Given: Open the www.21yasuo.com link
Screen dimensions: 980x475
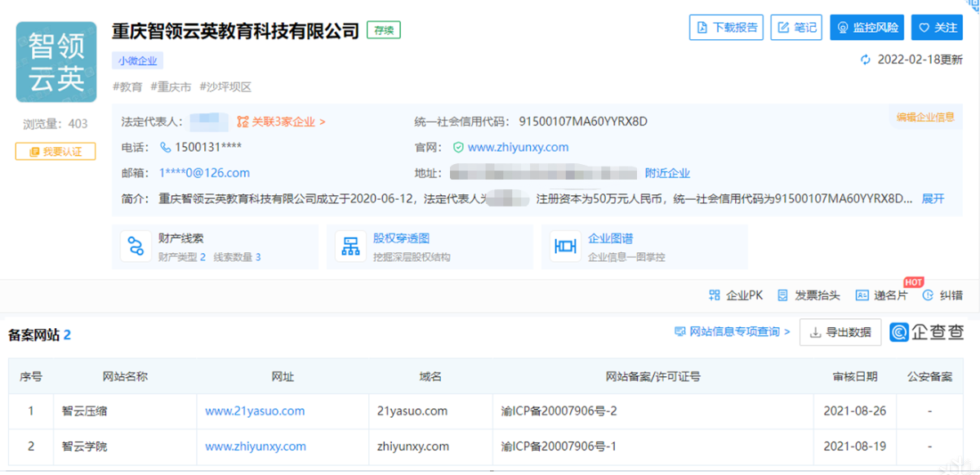Looking at the screenshot, I should (x=255, y=411).
